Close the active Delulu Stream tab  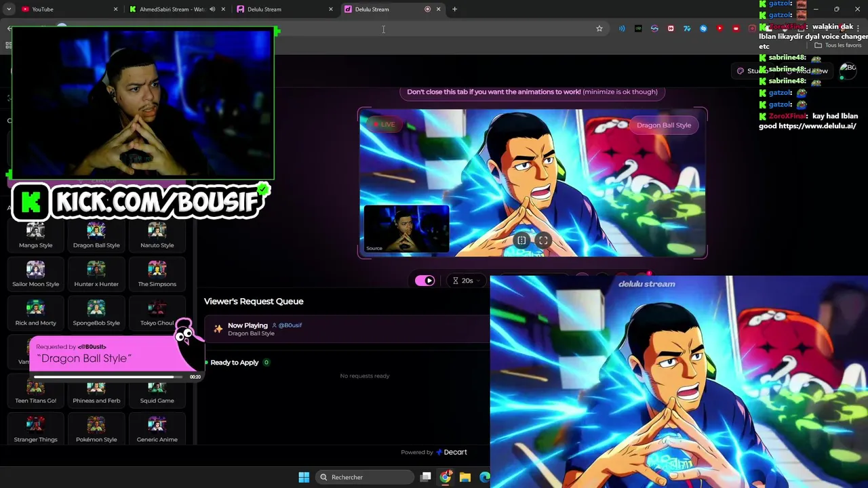click(x=438, y=9)
